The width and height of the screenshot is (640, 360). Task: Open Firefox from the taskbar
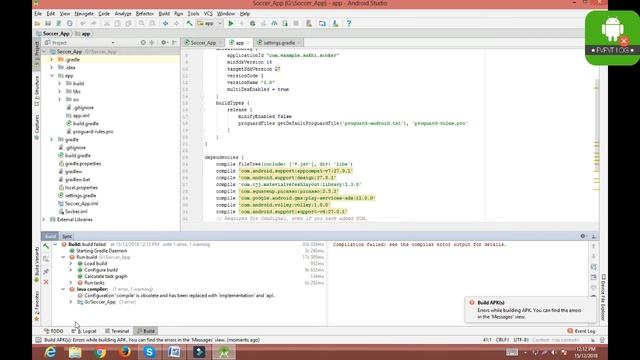(125, 352)
